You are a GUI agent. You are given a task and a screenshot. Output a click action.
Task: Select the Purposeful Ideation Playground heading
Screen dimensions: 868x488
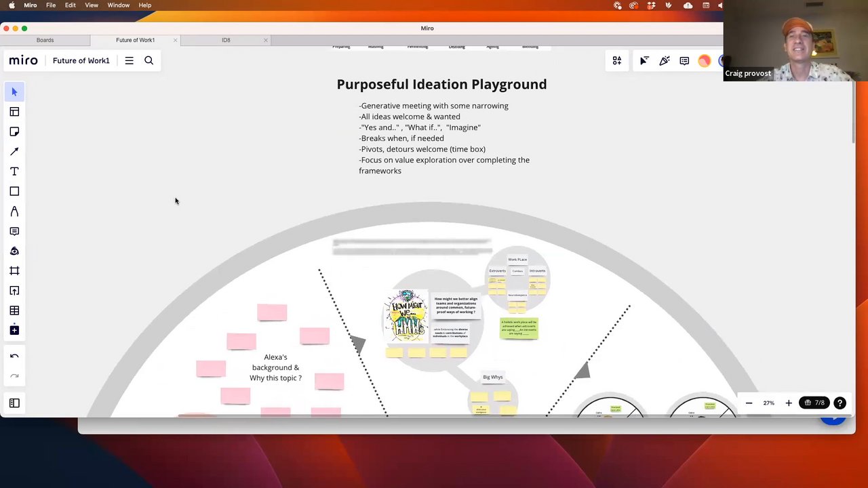click(441, 84)
